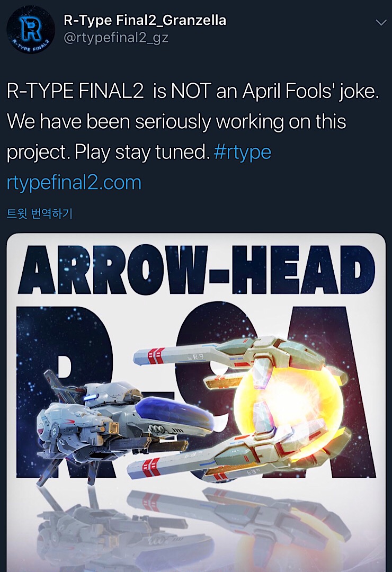
Task: Follow the #rtype hashtag
Action: pos(243,152)
